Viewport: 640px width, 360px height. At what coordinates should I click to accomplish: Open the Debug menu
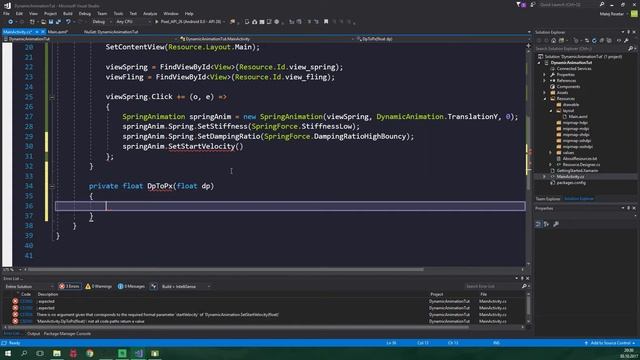pyautogui.click(x=84, y=13)
